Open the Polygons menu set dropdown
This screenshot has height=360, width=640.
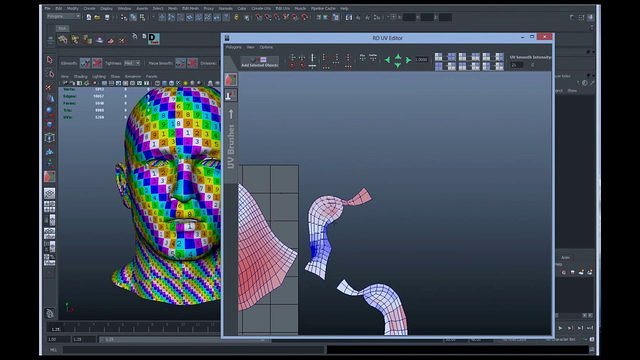tap(64, 16)
